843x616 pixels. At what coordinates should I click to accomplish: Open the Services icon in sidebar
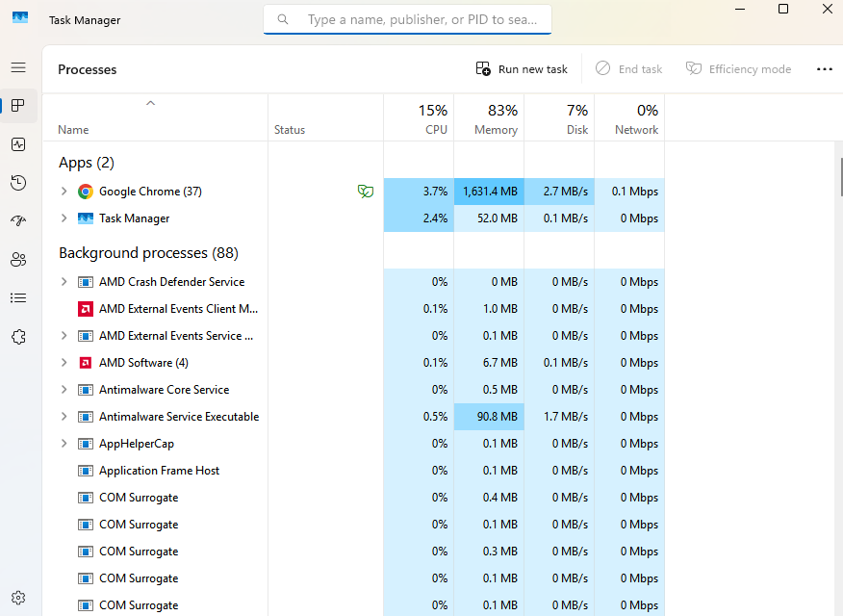(18, 337)
